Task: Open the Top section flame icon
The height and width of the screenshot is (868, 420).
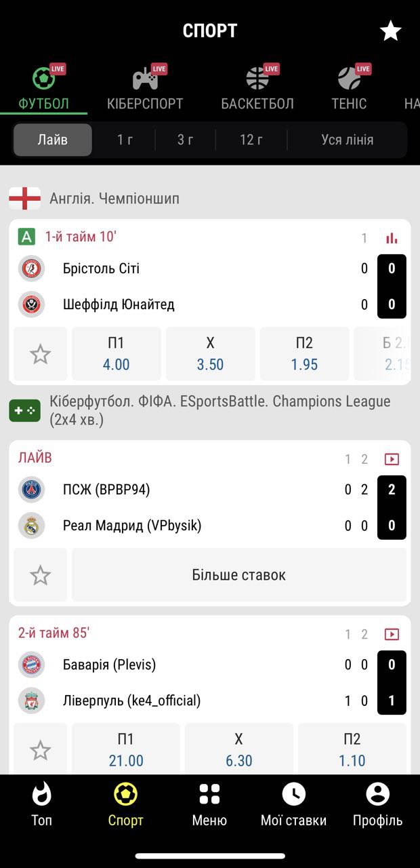Action: click(x=41, y=804)
